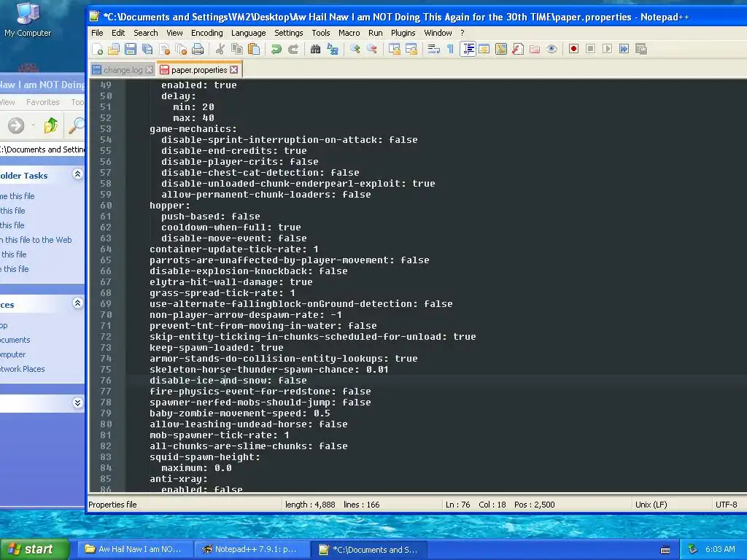The width and height of the screenshot is (747, 560).
Task: Open the File menu
Action: [x=97, y=33]
